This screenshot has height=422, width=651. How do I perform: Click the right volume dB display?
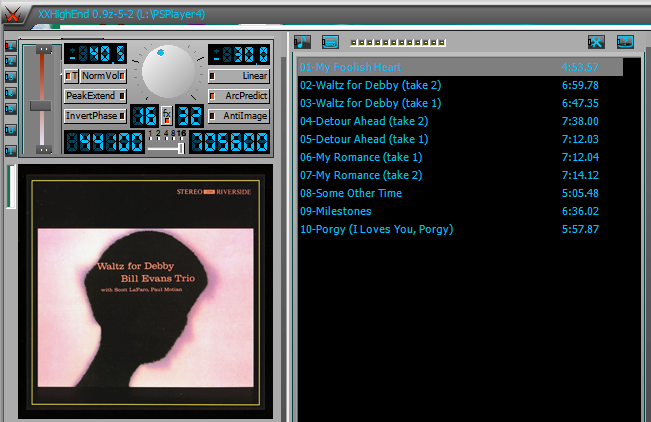point(239,54)
